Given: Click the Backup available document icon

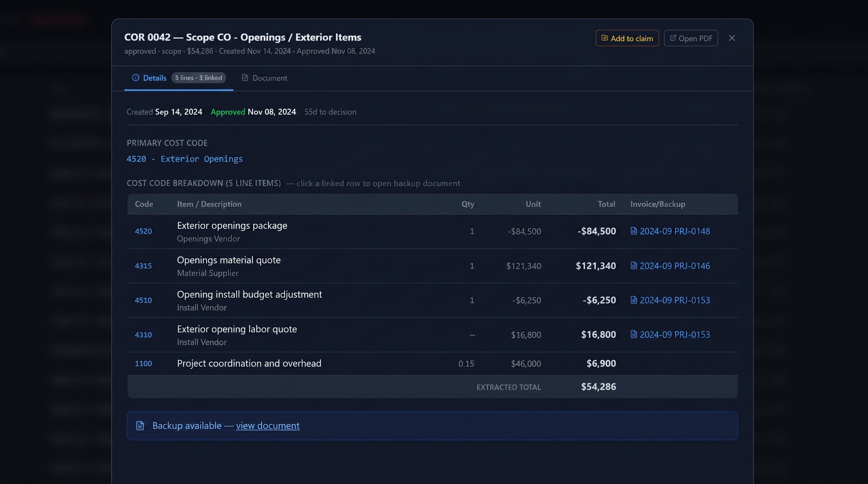Looking at the screenshot, I should click(x=140, y=425).
